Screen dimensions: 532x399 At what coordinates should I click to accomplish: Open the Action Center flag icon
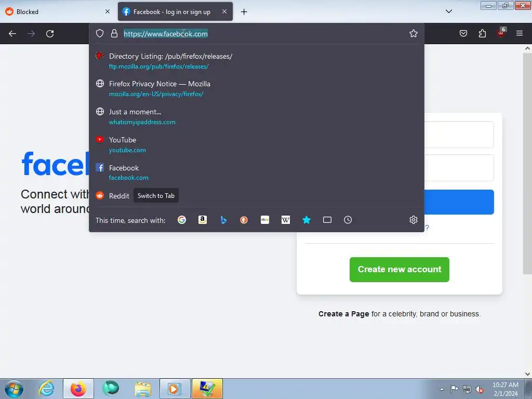[x=454, y=389]
